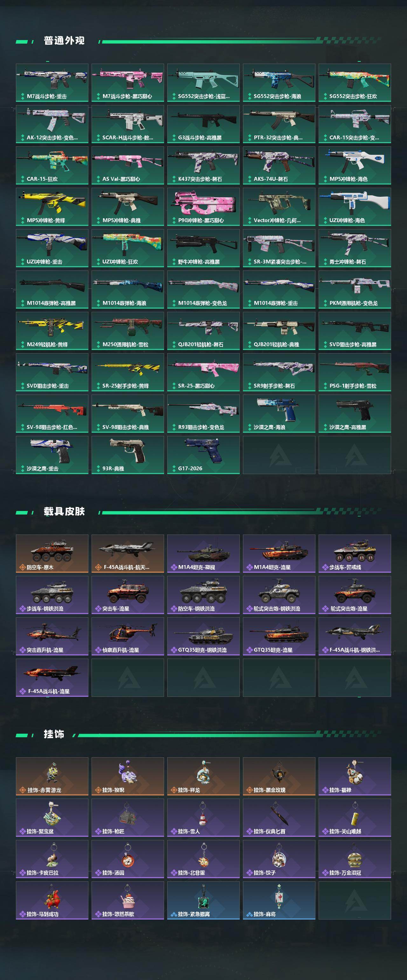Viewport: 407px width, 980px height.
Task: Click the 载具皮肤 section heading
Action: point(64,511)
